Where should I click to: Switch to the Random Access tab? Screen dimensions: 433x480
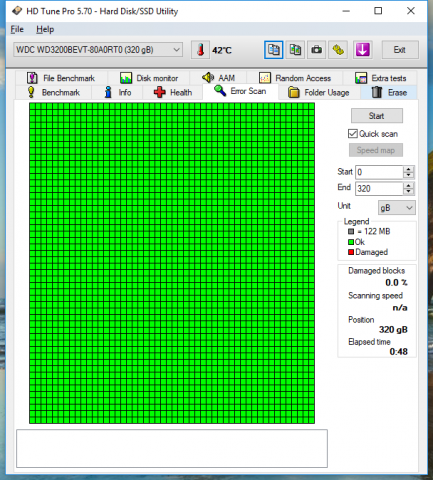pyautogui.click(x=295, y=78)
